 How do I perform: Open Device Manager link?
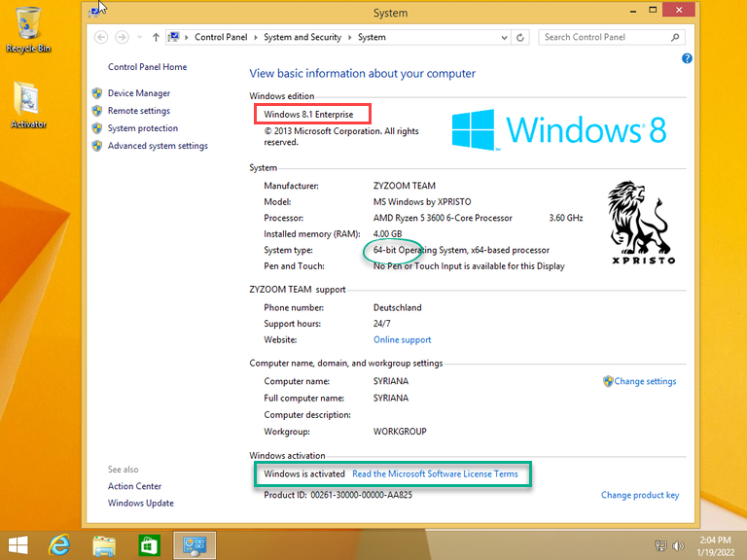[139, 93]
